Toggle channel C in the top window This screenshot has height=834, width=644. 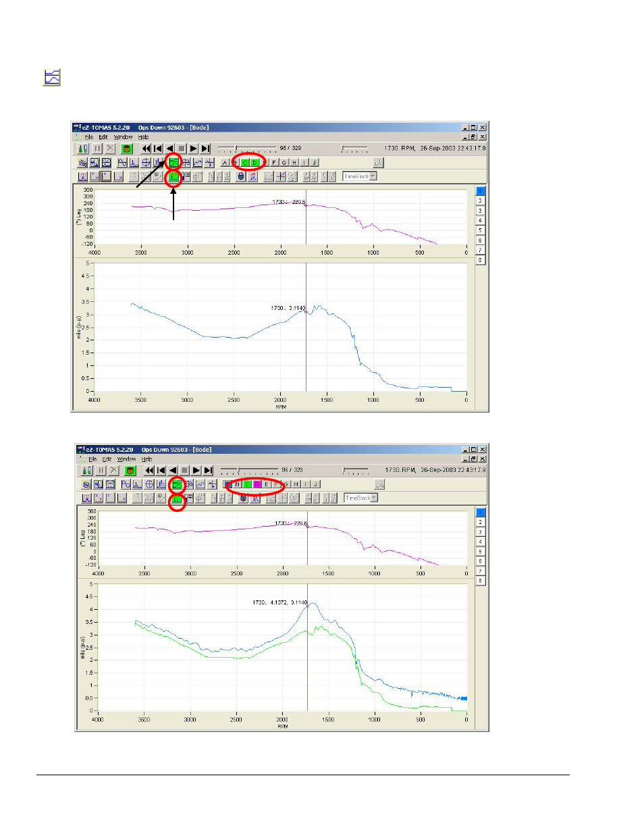[x=245, y=162]
